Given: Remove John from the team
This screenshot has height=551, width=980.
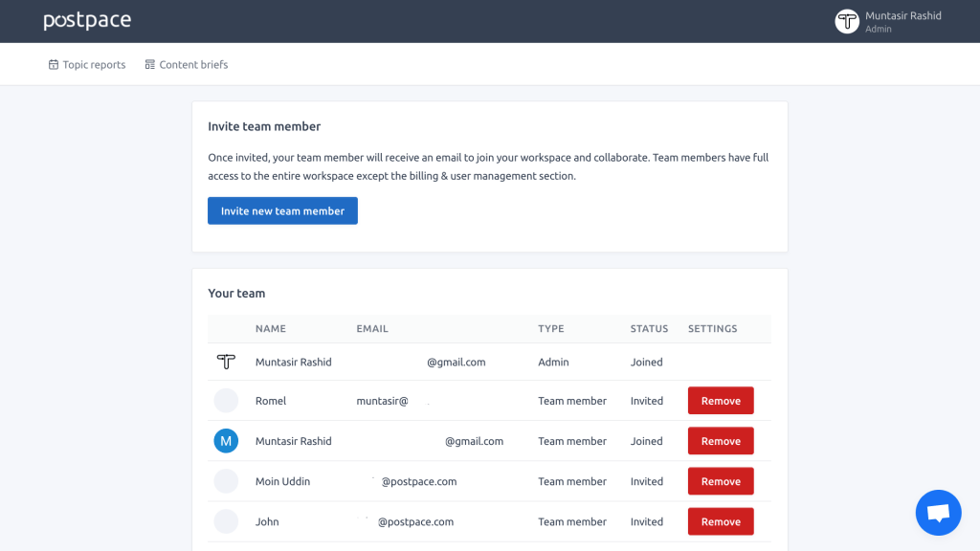Looking at the screenshot, I should pos(721,521).
